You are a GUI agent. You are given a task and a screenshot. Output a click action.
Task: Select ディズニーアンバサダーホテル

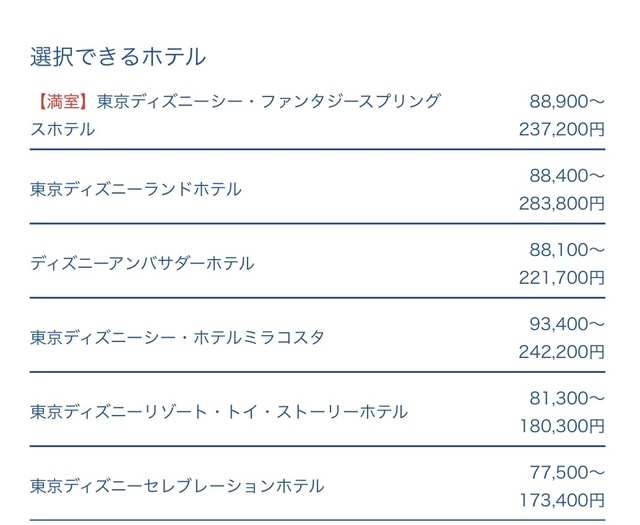[x=142, y=263]
